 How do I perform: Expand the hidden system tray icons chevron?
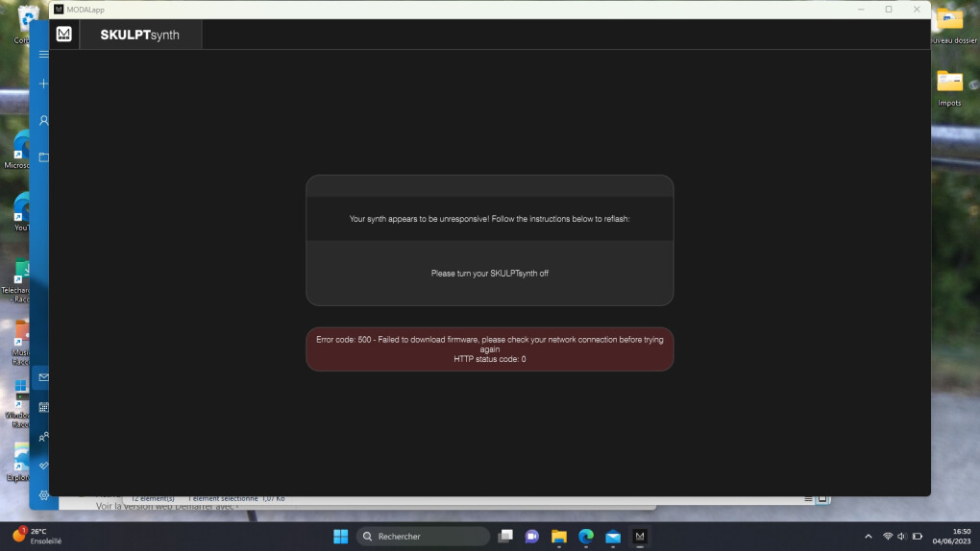869,536
